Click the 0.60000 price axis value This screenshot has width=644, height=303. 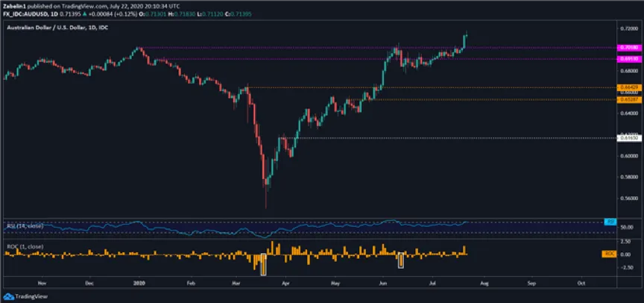[628, 156]
